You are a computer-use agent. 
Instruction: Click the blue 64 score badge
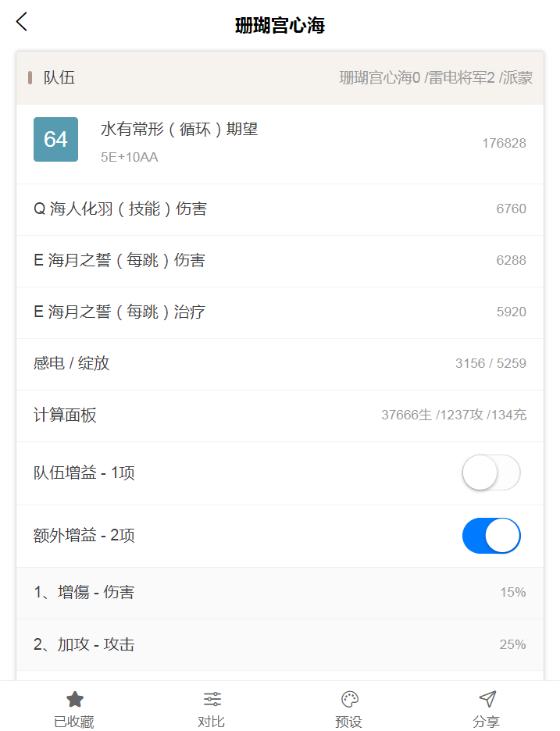click(x=55, y=139)
